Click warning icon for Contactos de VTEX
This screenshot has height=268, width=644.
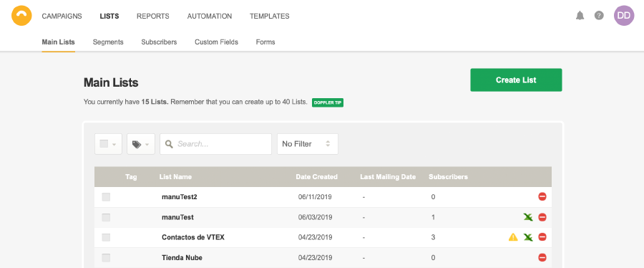pos(513,237)
